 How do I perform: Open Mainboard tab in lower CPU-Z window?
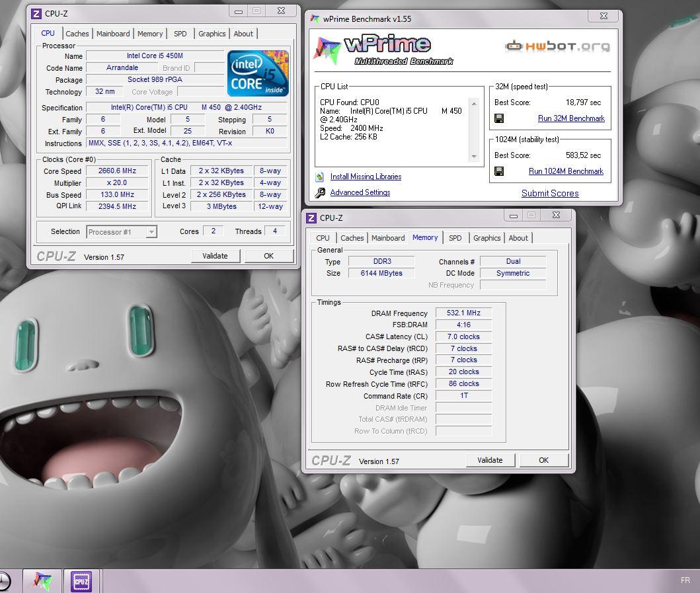(388, 238)
